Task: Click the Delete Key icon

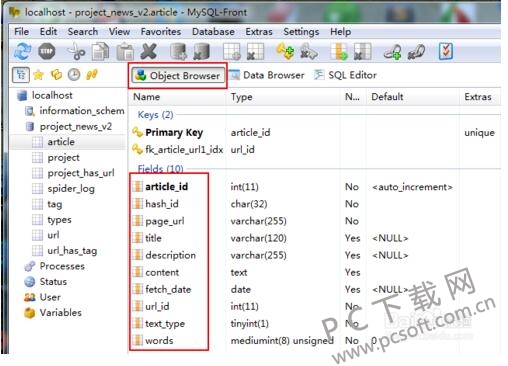Action: [x=309, y=52]
